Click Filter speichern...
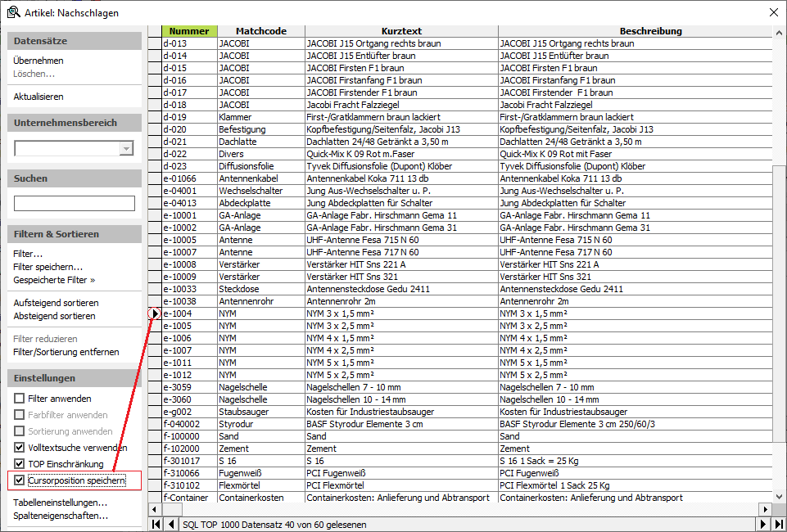Image resolution: width=787 pixels, height=532 pixels. coord(48,267)
